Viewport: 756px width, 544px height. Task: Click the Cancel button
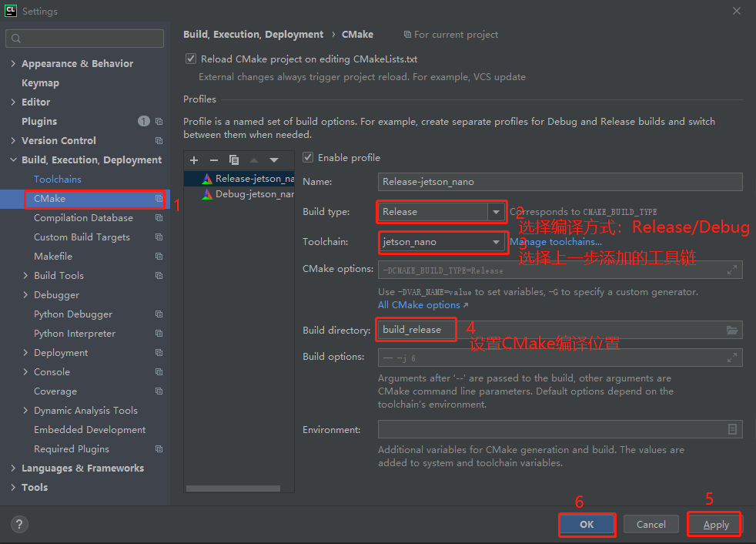(x=651, y=524)
